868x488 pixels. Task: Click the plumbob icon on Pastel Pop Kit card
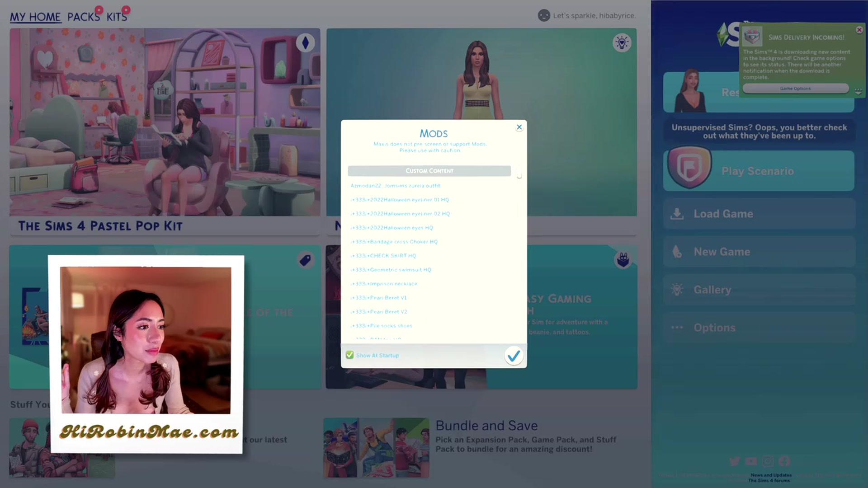[x=305, y=43]
